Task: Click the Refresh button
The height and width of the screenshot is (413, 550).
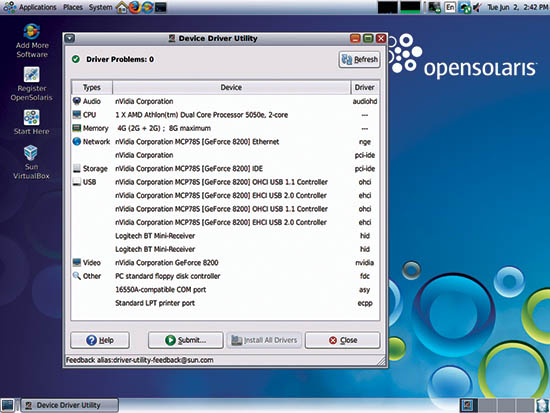Action: click(x=360, y=60)
